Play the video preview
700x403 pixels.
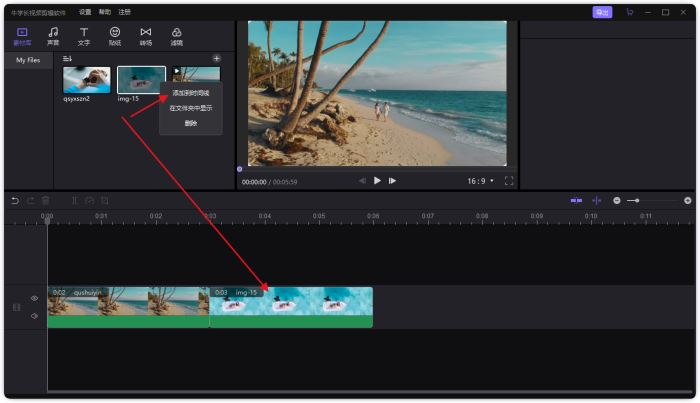coord(377,181)
